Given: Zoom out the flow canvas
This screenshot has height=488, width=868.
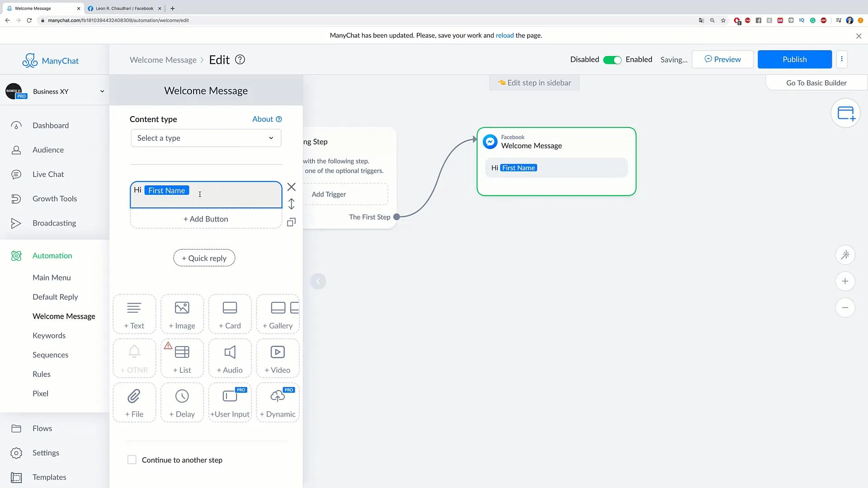Looking at the screenshot, I should pos(845,308).
